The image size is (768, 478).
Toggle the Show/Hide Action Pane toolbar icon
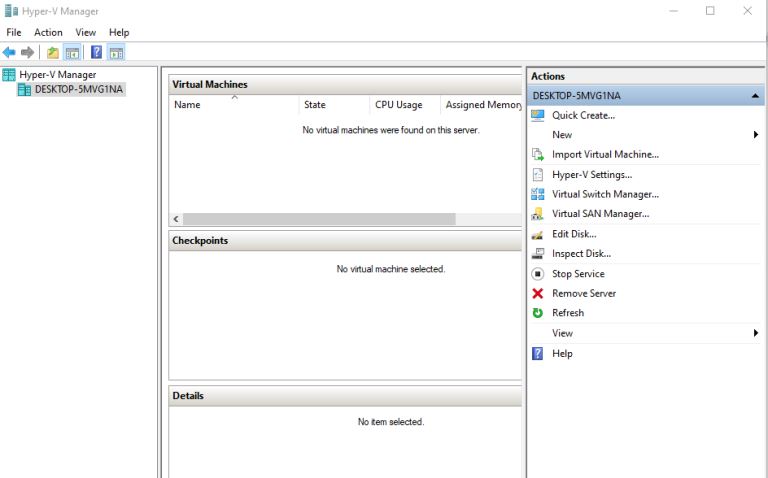click(x=116, y=52)
